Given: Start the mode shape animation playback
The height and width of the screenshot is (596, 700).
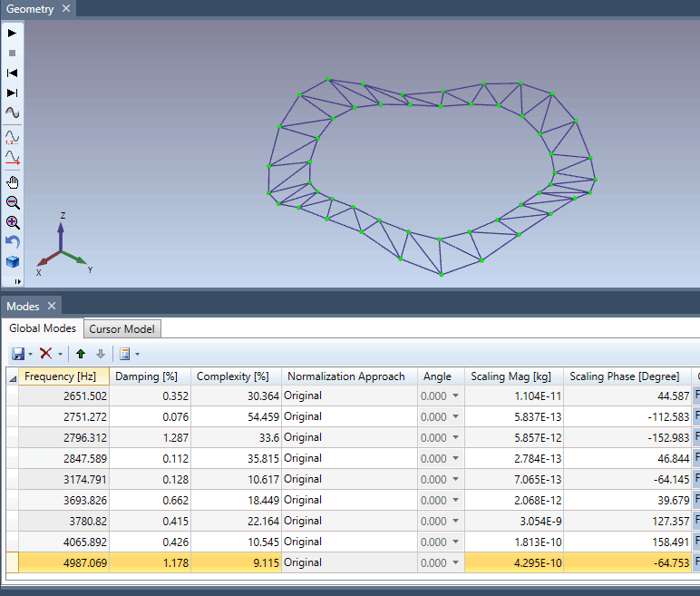Looking at the screenshot, I should pos(12,33).
